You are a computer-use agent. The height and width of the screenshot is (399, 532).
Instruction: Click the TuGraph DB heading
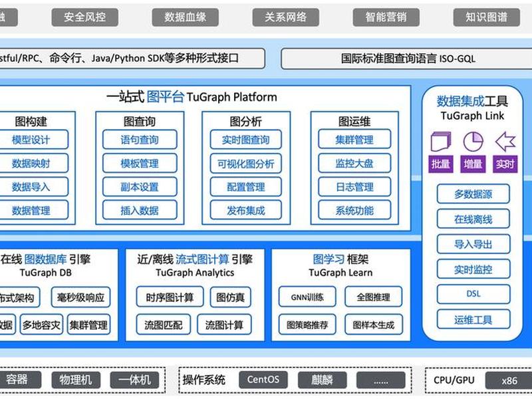[45, 273]
